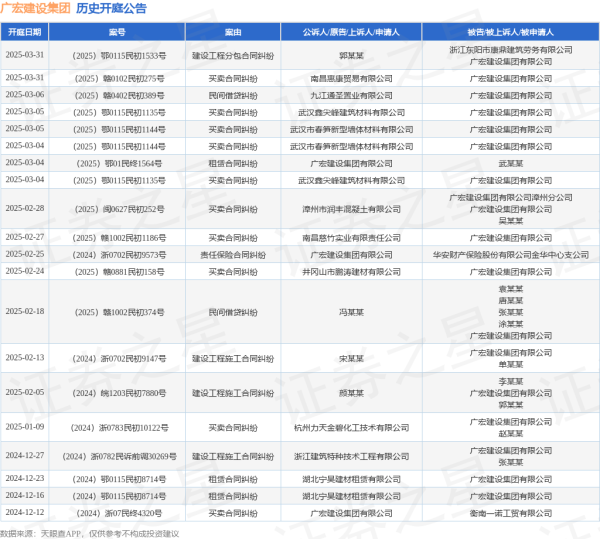Click defendant 华安财产保险股份有限公司金华中心支公司
Screen dimensions: 600x539
(510, 255)
